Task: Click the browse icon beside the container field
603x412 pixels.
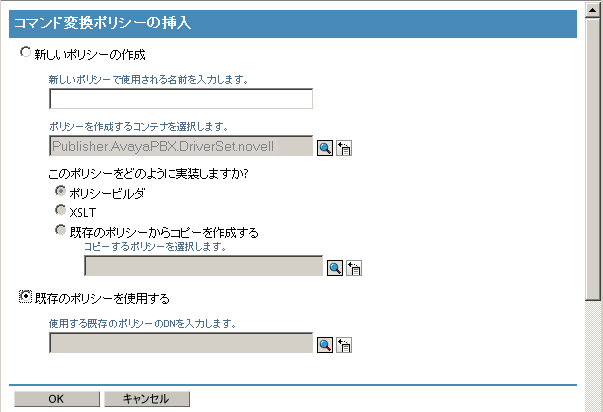Action: [324, 148]
